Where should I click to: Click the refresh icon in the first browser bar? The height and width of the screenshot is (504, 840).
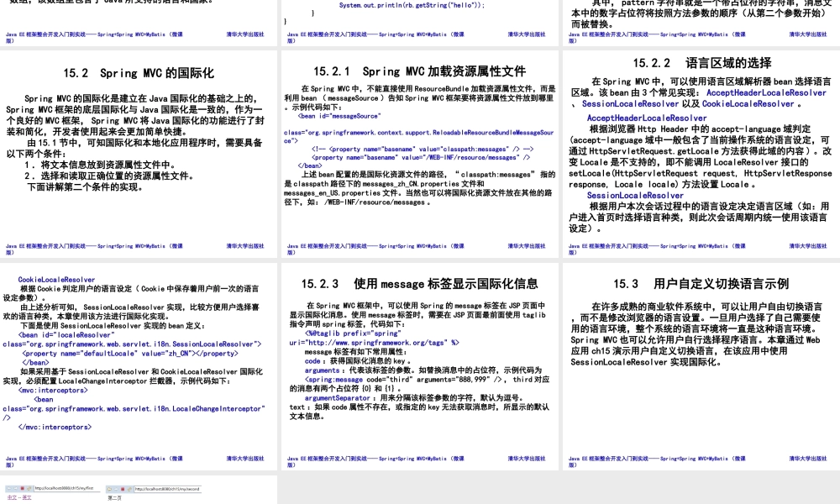[x=28, y=488]
